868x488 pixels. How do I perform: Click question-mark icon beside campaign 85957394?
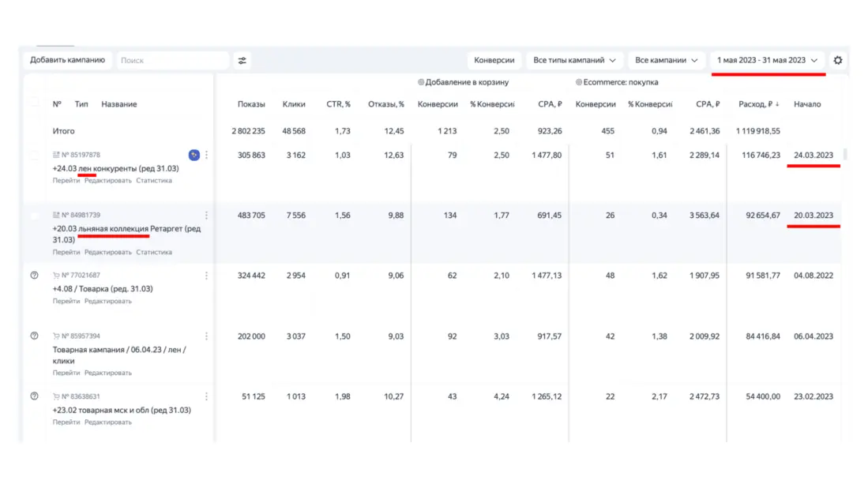(34, 336)
